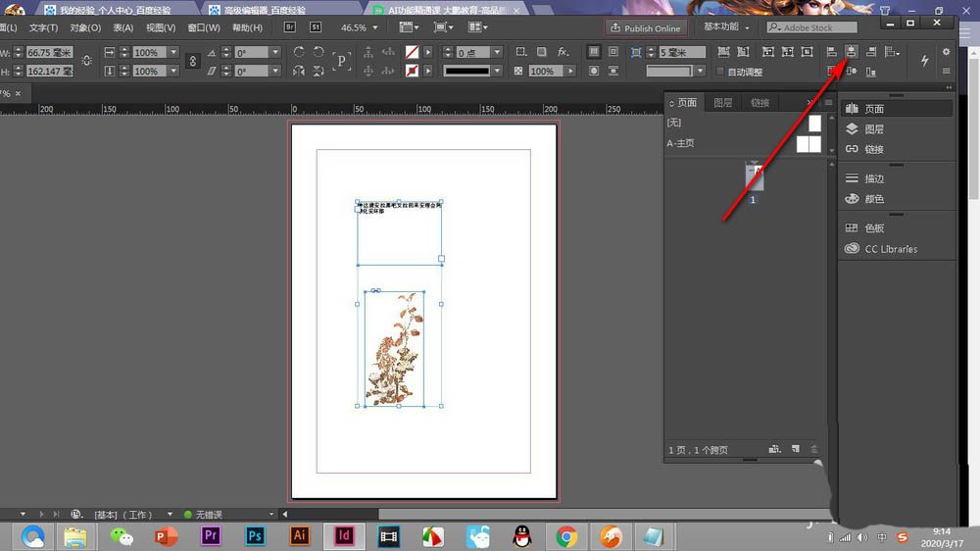Image resolution: width=980 pixels, height=551 pixels.
Task: Click the flip vertical icon
Action: coord(318,71)
